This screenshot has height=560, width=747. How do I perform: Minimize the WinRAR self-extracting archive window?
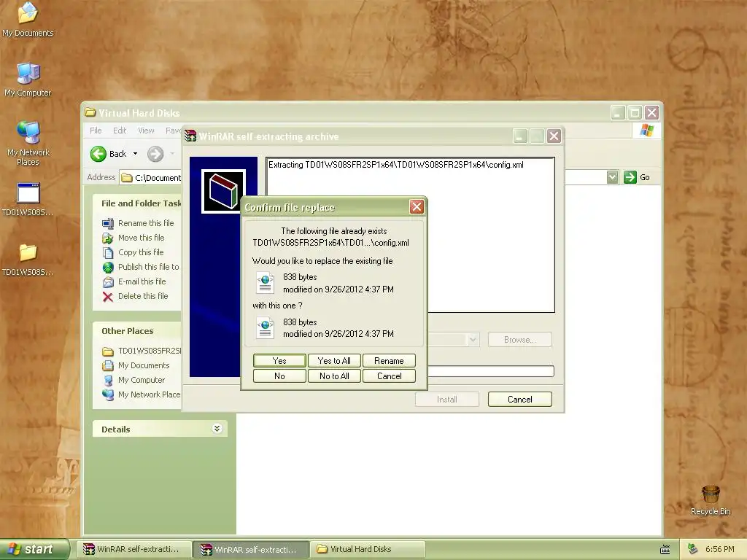pyautogui.click(x=519, y=136)
